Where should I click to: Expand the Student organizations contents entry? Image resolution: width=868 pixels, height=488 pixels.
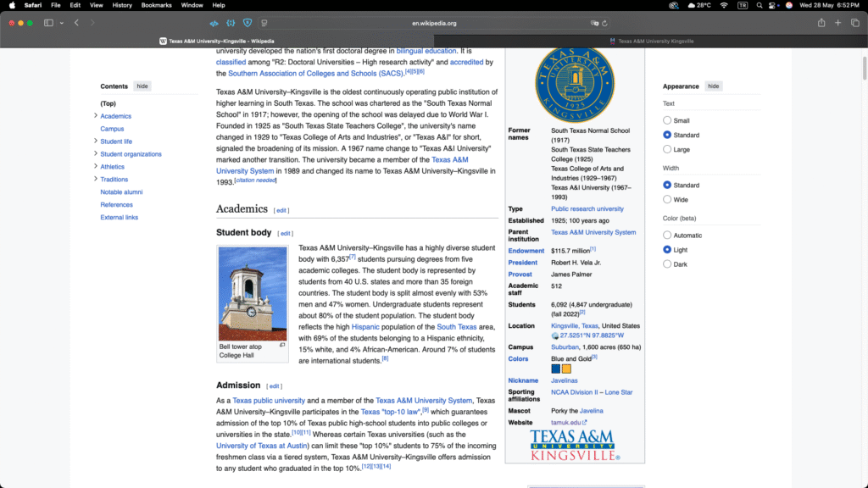point(96,154)
